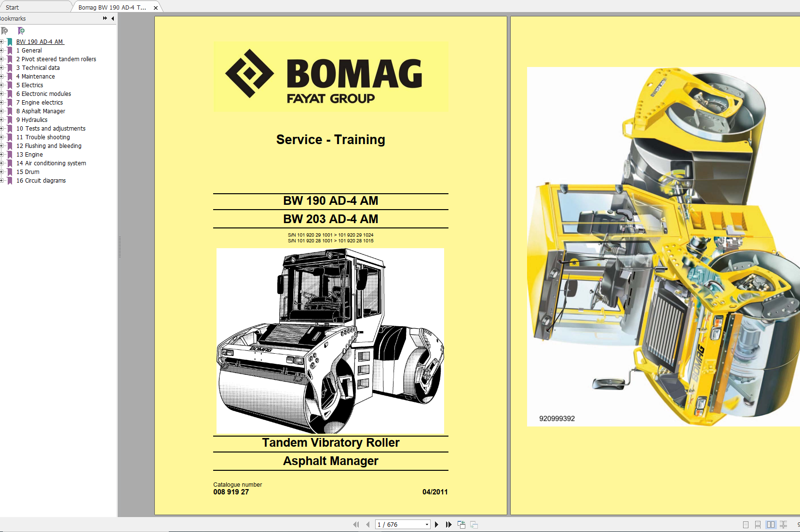Screen dimensions: 800x532
Task: Open bookmark 8 Asphalt Manager
Action: [41, 111]
